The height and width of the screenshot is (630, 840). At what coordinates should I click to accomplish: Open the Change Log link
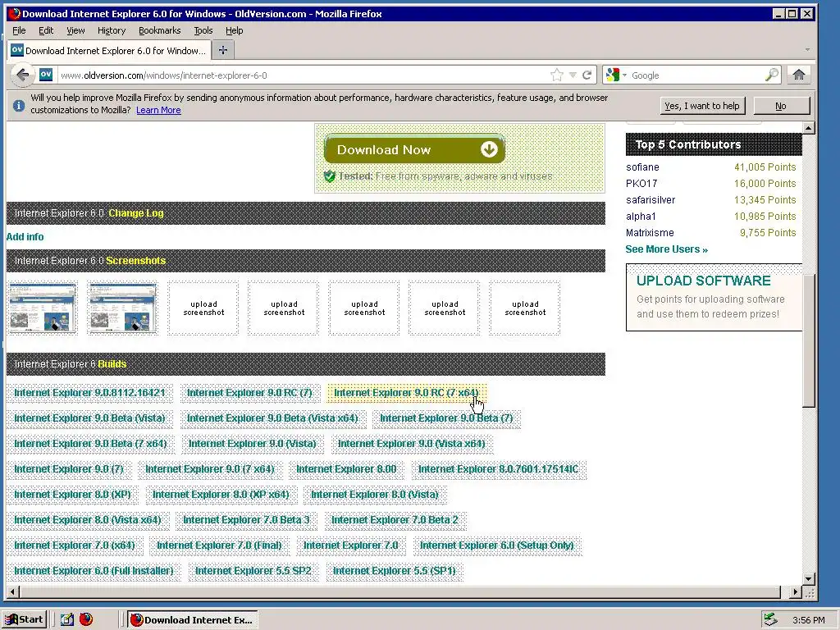tap(136, 212)
